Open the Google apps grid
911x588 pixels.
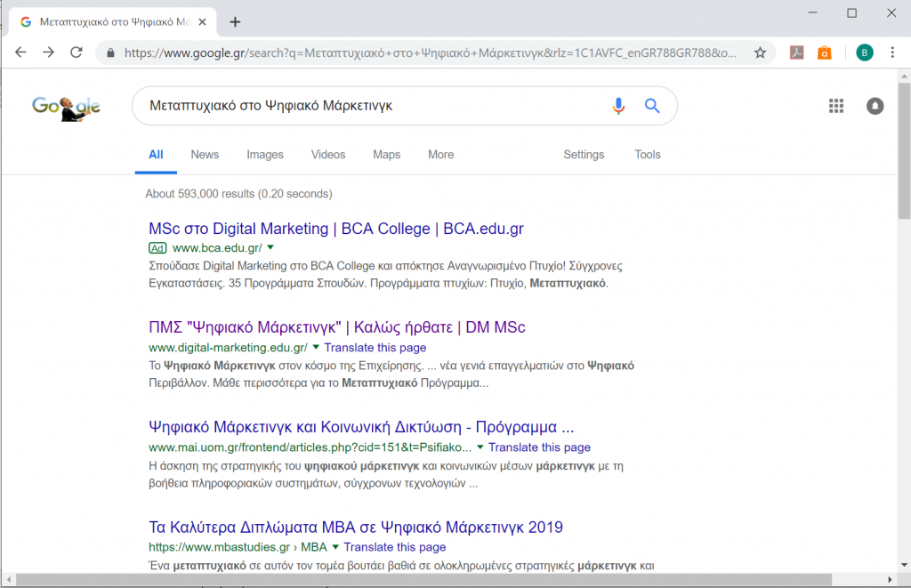(x=836, y=106)
